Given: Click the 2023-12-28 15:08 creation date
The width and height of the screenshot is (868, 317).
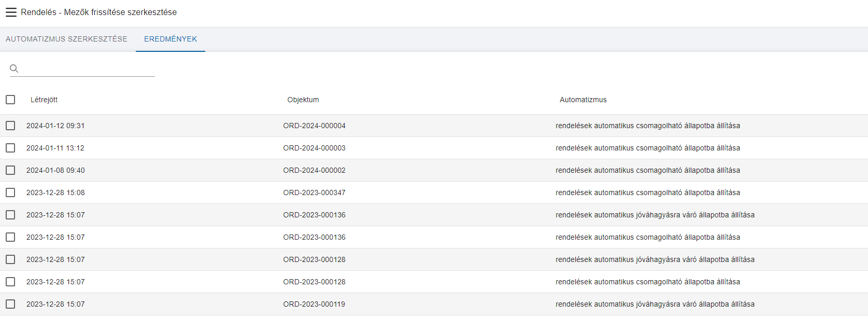Looking at the screenshot, I should 55,192.
